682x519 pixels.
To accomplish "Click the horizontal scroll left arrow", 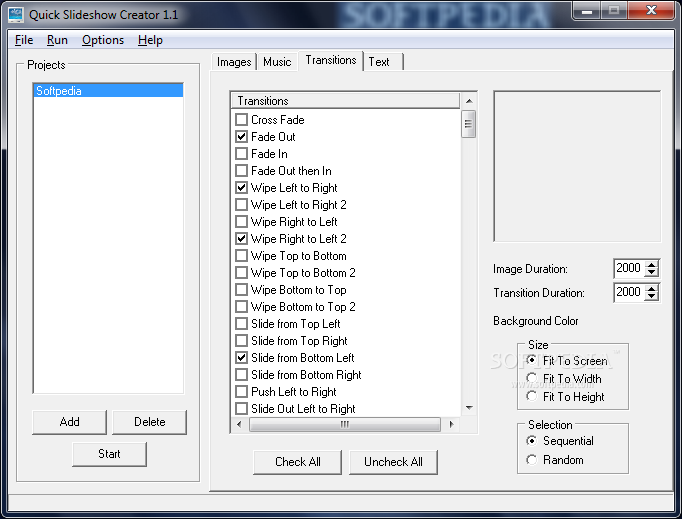I will [239, 424].
